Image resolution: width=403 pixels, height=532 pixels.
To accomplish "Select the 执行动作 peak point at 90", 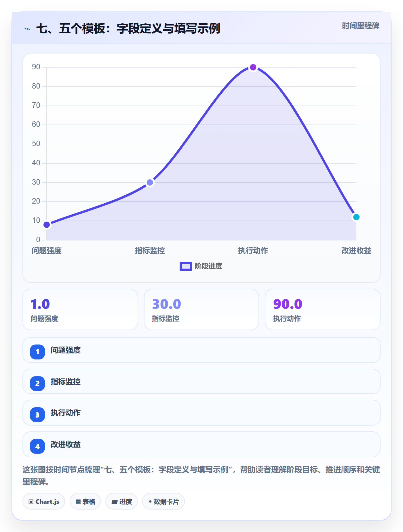I will tap(253, 67).
